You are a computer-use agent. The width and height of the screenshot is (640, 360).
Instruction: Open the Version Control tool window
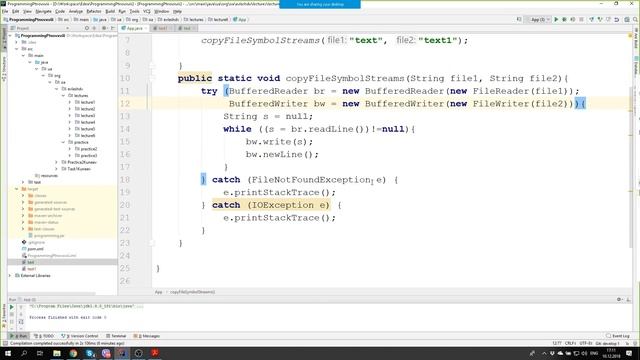click(80, 336)
